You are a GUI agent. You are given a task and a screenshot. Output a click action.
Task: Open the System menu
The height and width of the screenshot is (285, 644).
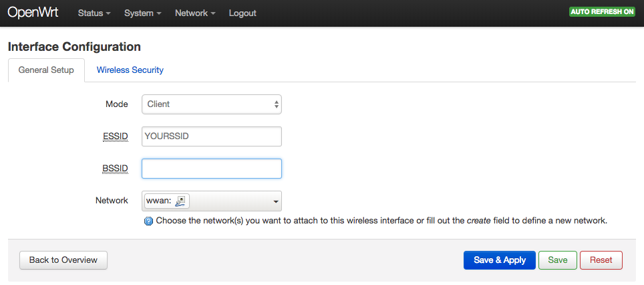point(142,13)
